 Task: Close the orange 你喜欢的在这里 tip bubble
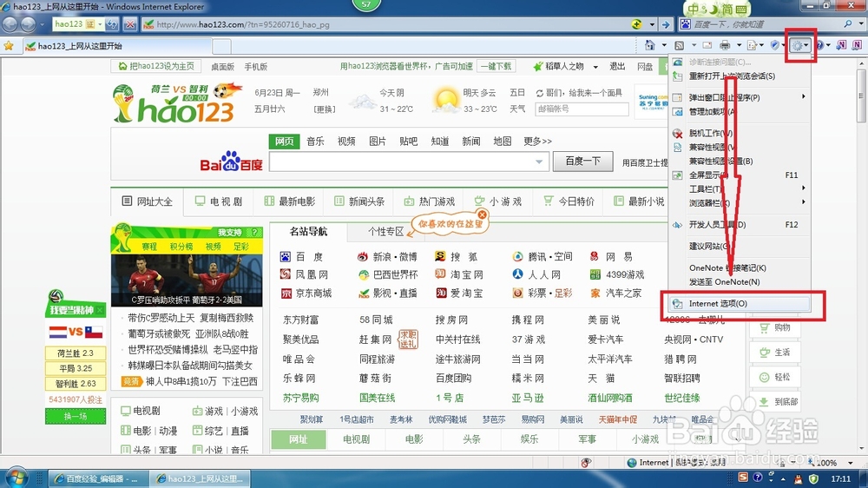click(482, 214)
